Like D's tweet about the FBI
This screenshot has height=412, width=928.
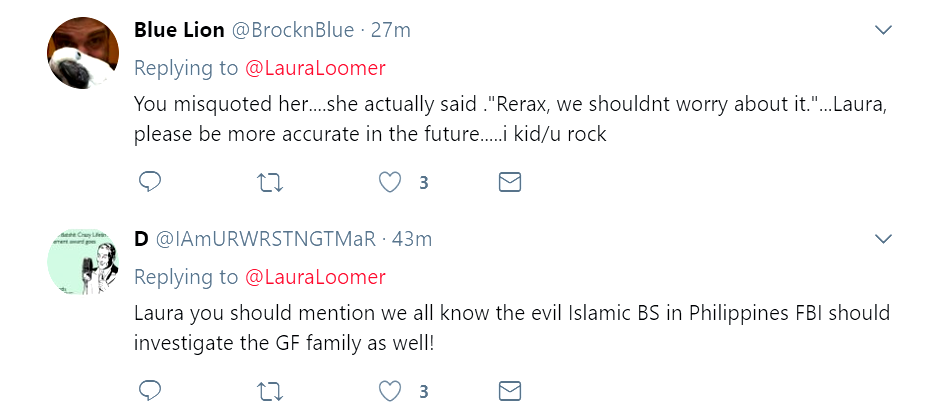pyautogui.click(x=391, y=390)
